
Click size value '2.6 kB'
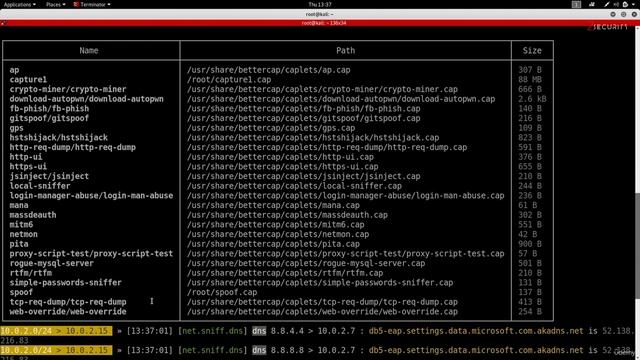click(x=532, y=99)
